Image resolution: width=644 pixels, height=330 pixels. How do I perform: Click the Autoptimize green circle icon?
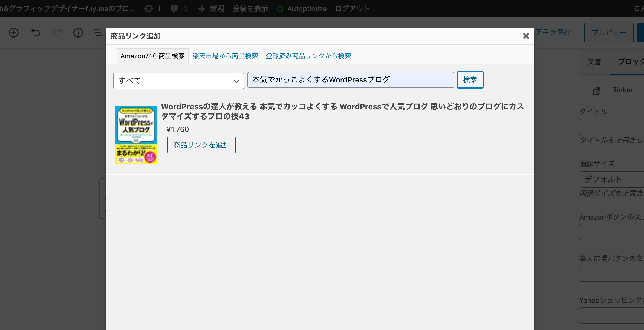pyautogui.click(x=280, y=9)
